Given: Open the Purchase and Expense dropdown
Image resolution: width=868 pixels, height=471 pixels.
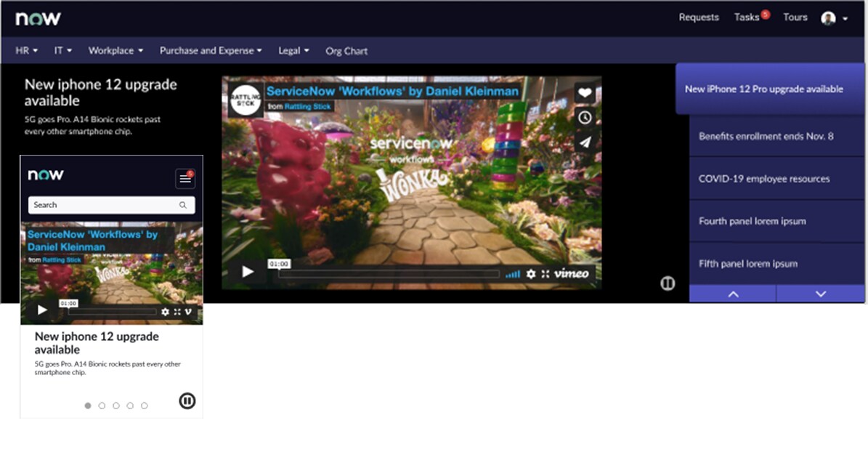Looking at the screenshot, I should [211, 50].
